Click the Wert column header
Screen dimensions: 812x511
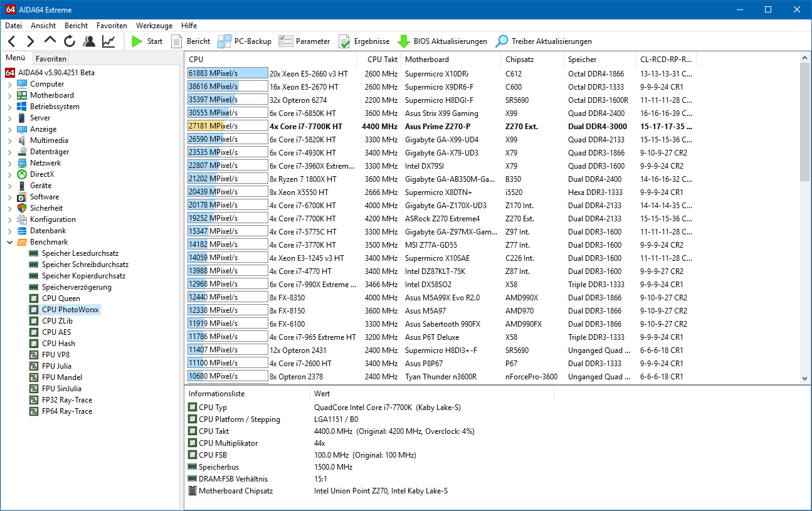point(431,394)
